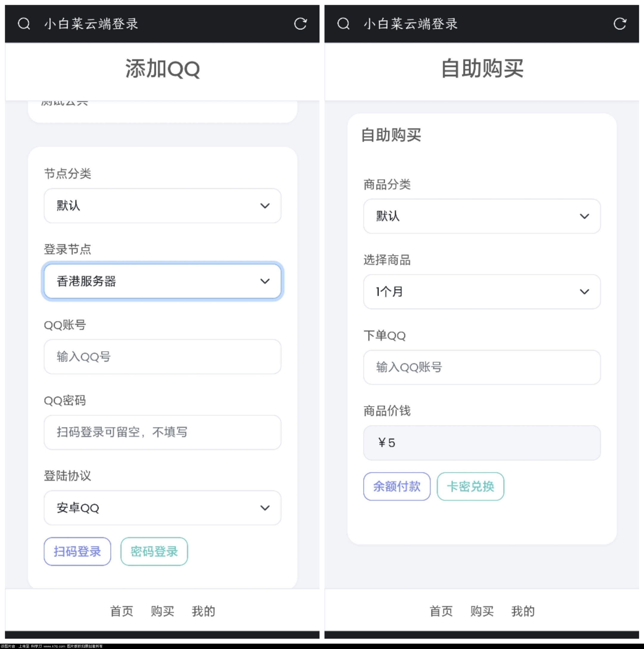644x649 pixels.
Task: Expand the 商品分类 dropdown
Action: pyautogui.click(x=482, y=216)
